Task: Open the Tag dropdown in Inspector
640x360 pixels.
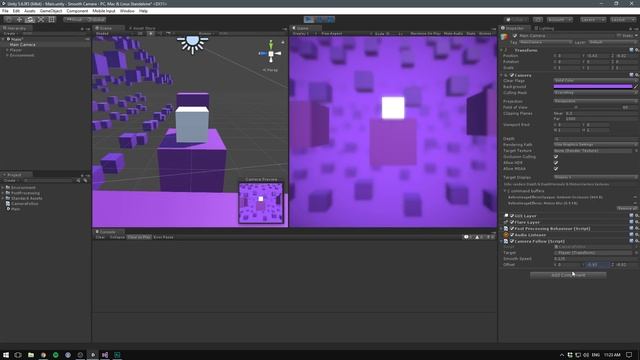Action: click(545, 42)
